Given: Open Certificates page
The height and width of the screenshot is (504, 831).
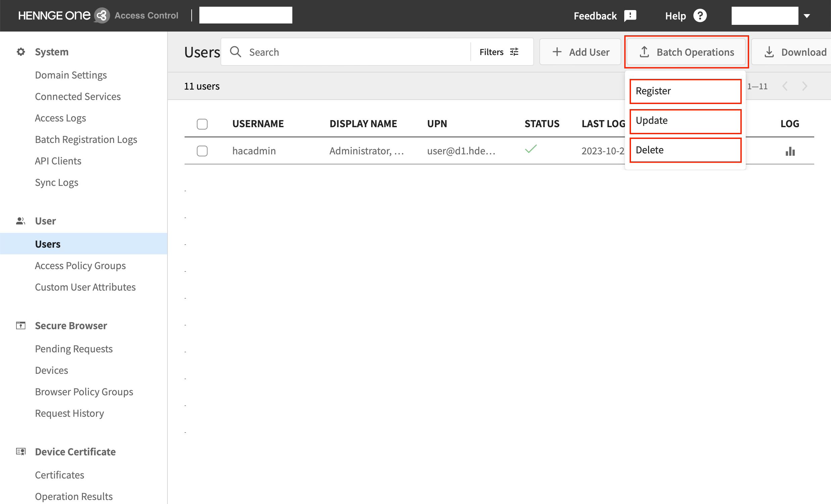Looking at the screenshot, I should pyautogui.click(x=60, y=475).
